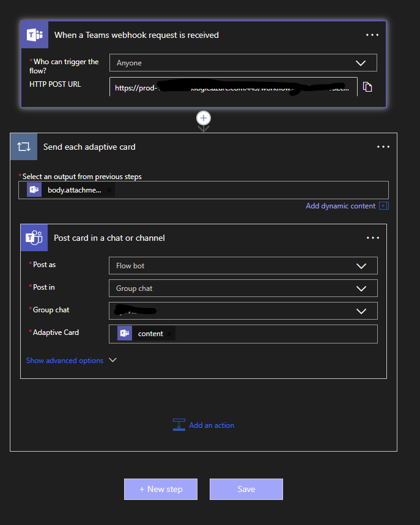The height and width of the screenshot is (525, 420).
Task: Click the Show advanced options link
Action: click(65, 360)
